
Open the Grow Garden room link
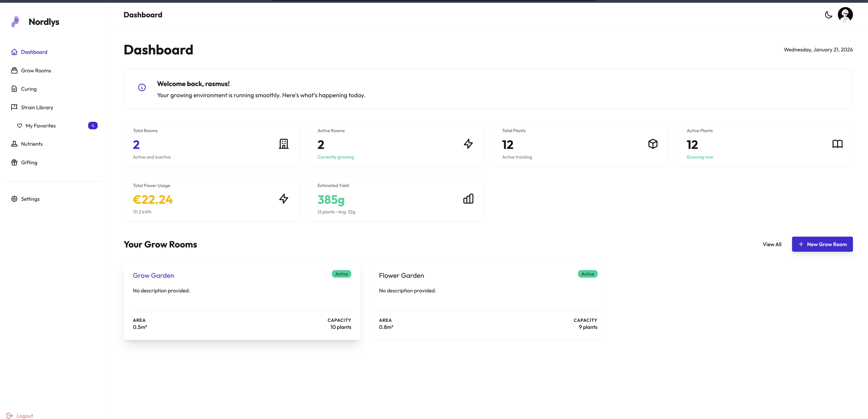(153, 275)
